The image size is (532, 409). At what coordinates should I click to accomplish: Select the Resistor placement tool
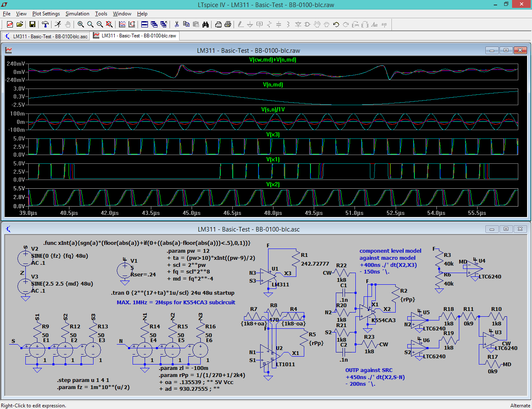(269, 25)
